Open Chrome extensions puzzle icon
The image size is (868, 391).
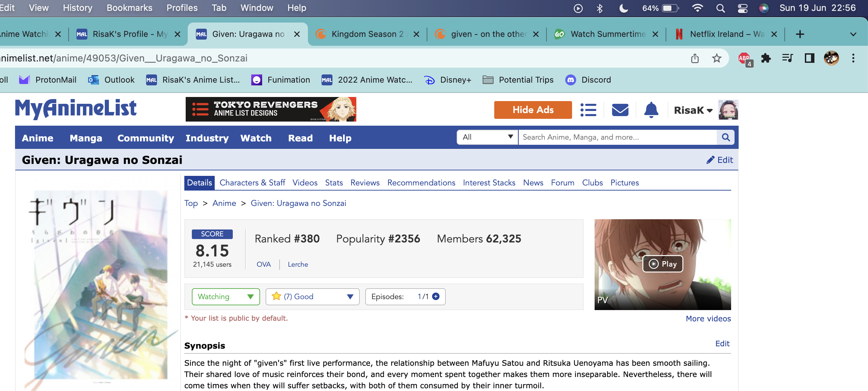point(766,58)
